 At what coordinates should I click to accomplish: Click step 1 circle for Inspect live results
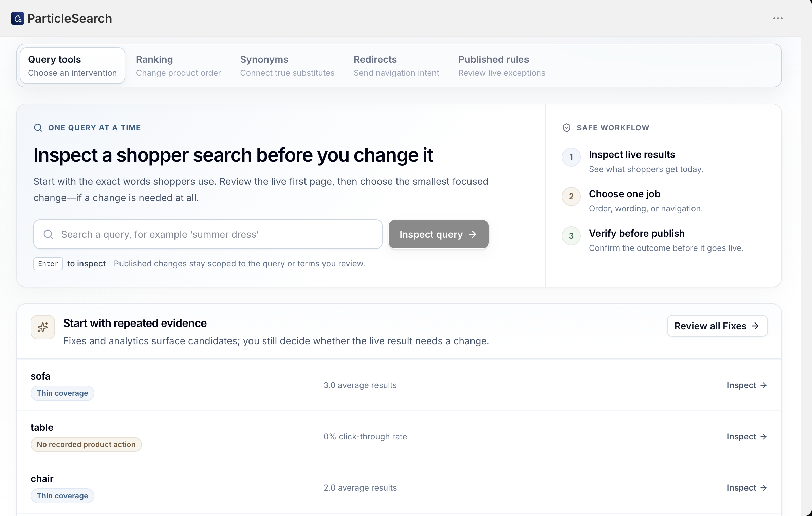click(571, 157)
